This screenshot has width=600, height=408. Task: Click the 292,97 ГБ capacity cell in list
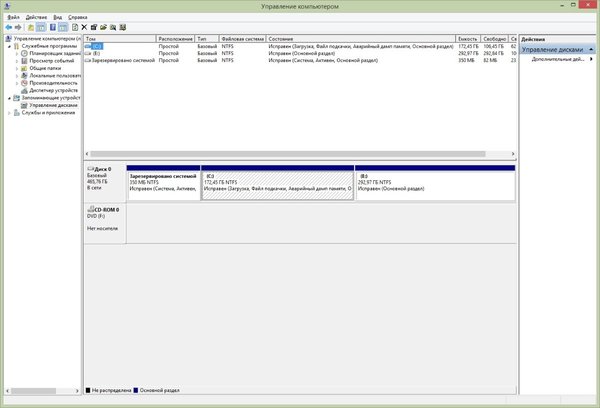click(x=468, y=53)
